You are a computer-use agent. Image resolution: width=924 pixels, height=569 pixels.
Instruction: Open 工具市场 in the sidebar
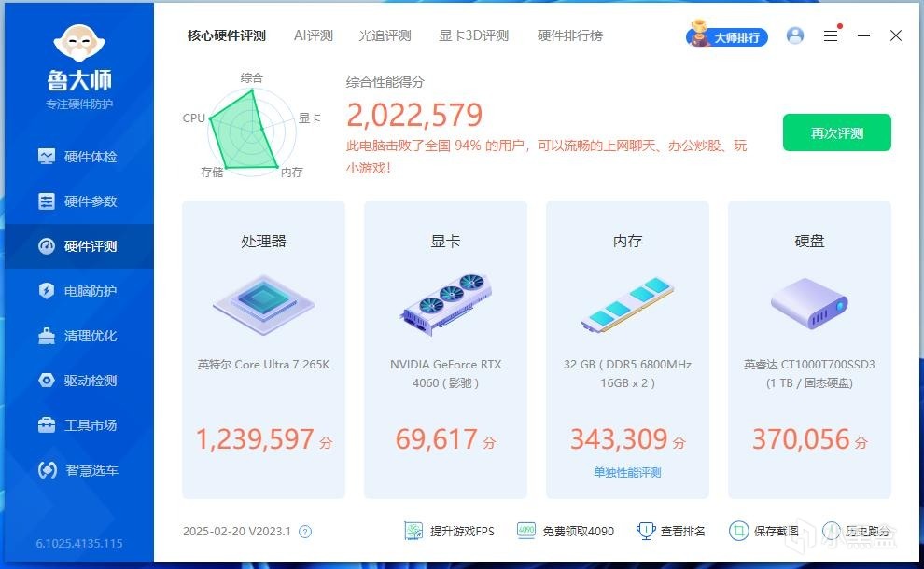point(79,425)
